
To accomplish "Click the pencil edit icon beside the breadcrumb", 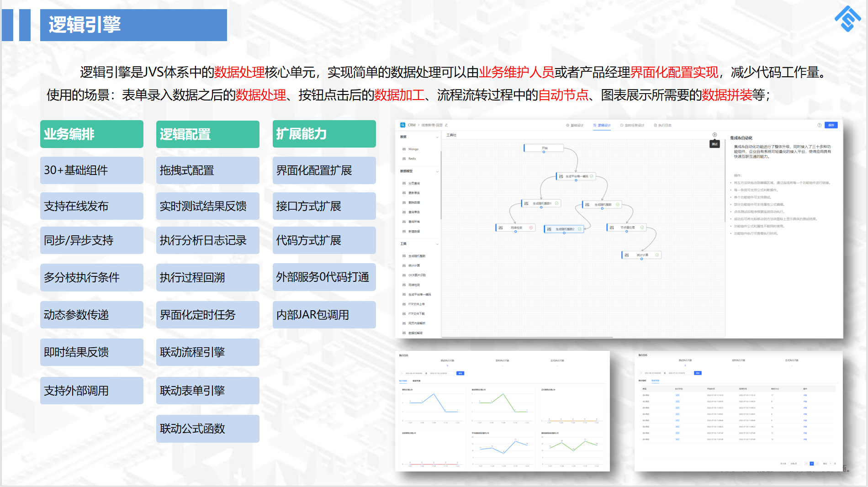I will point(446,125).
